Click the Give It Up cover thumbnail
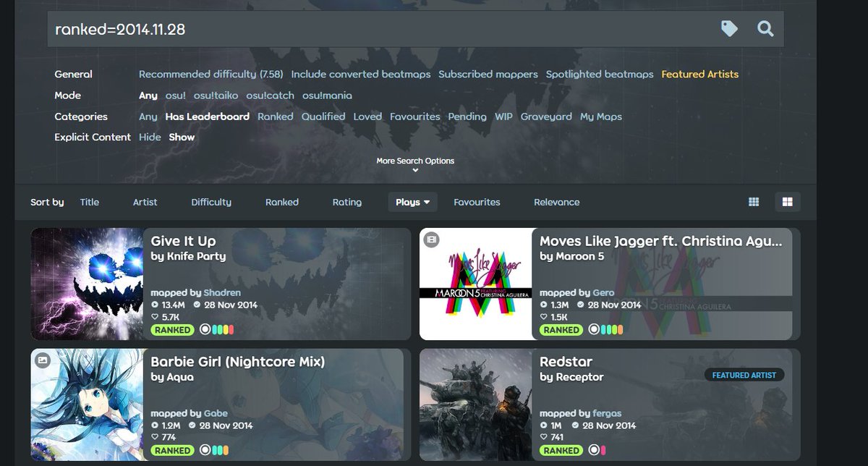 pos(87,284)
